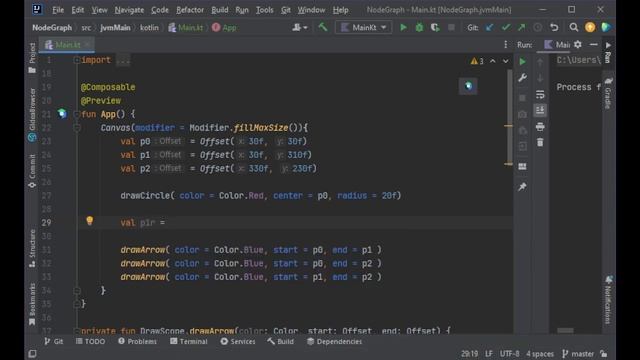The image size is (640, 360).
Task: Open the File menu
Action: (x=58, y=10)
